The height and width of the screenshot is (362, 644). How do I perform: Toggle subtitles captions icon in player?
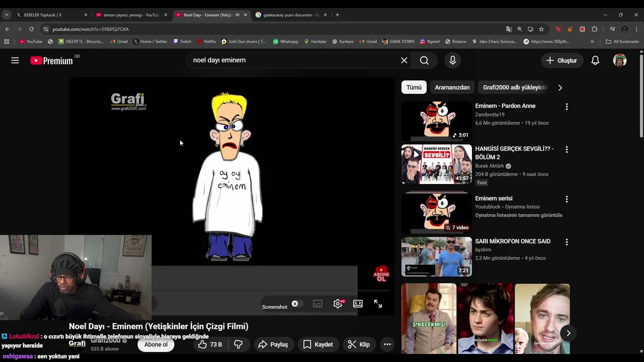point(317,304)
